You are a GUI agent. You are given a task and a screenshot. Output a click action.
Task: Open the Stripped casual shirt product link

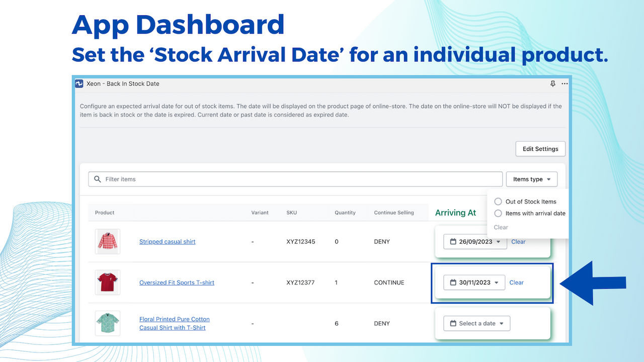click(167, 242)
